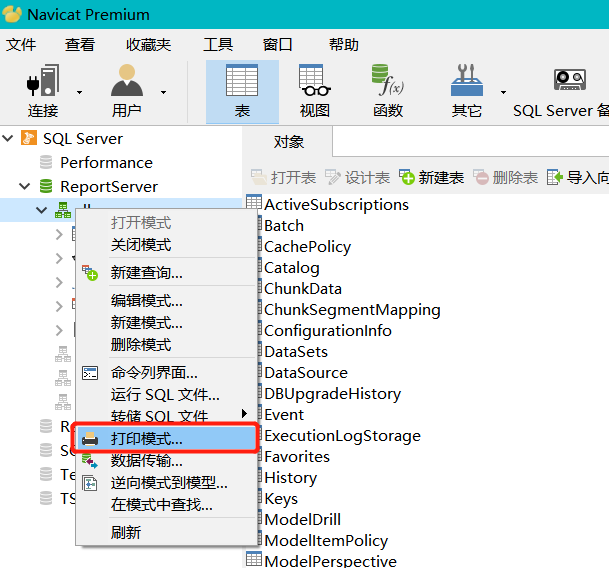Select the Batch table
Viewport: 609px width, 568px height.
tap(284, 226)
